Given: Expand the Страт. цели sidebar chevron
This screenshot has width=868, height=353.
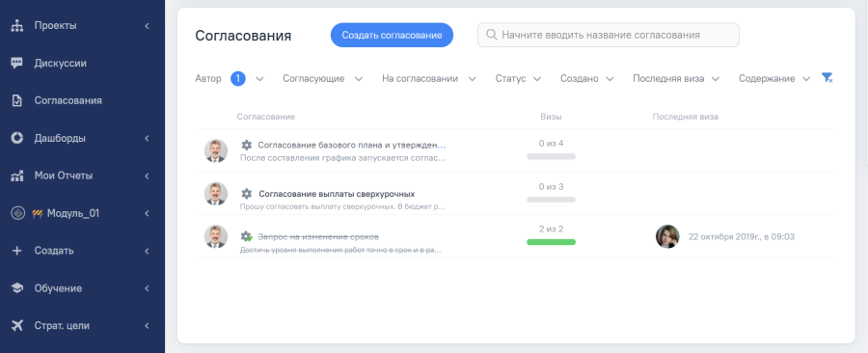Looking at the screenshot, I should (x=147, y=325).
